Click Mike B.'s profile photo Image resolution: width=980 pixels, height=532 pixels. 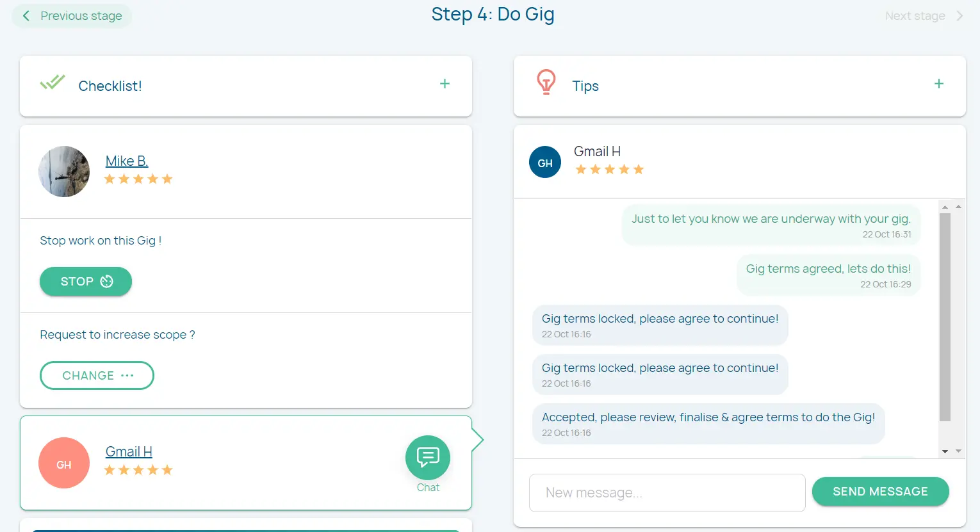[x=64, y=172]
